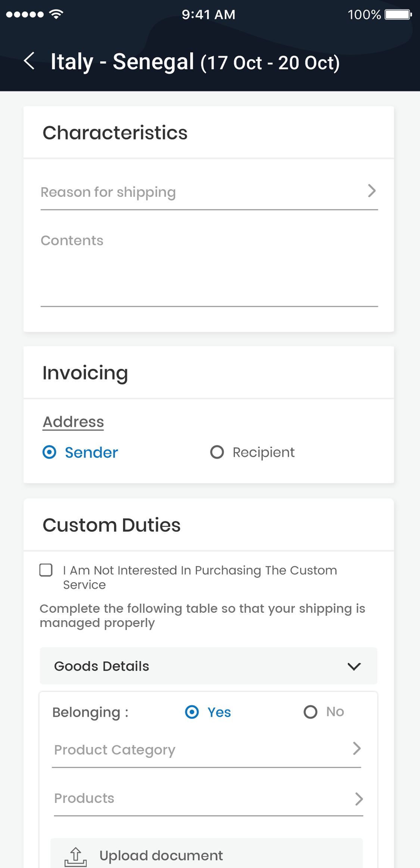Tap the back arrow icon
The height and width of the screenshot is (868, 420).
coord(29,61)
